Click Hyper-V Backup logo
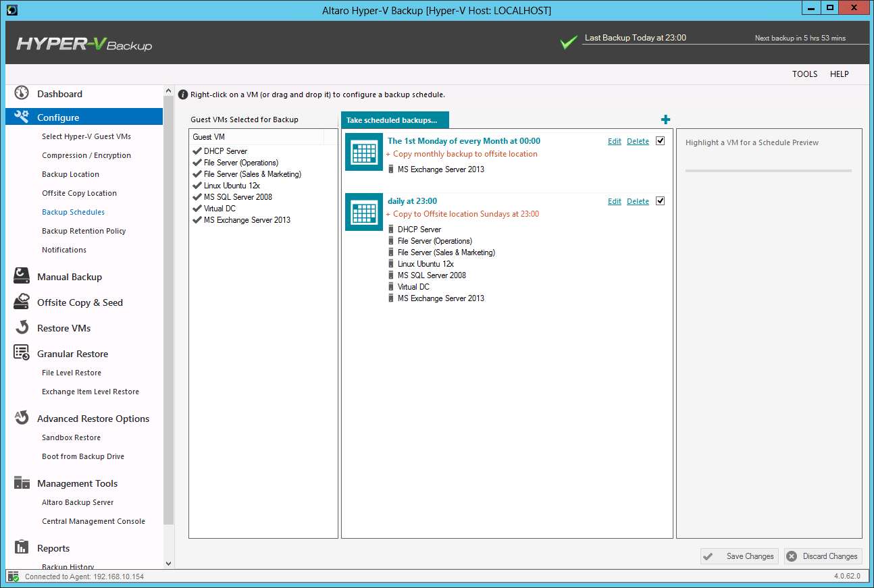The width and height of the screenshot is (874, 588). click(x=84, y=45)
